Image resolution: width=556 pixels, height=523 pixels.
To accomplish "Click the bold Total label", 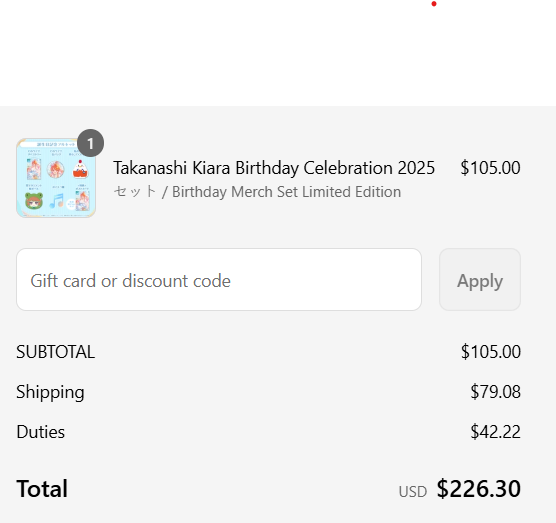I will (x=42, y=489).
